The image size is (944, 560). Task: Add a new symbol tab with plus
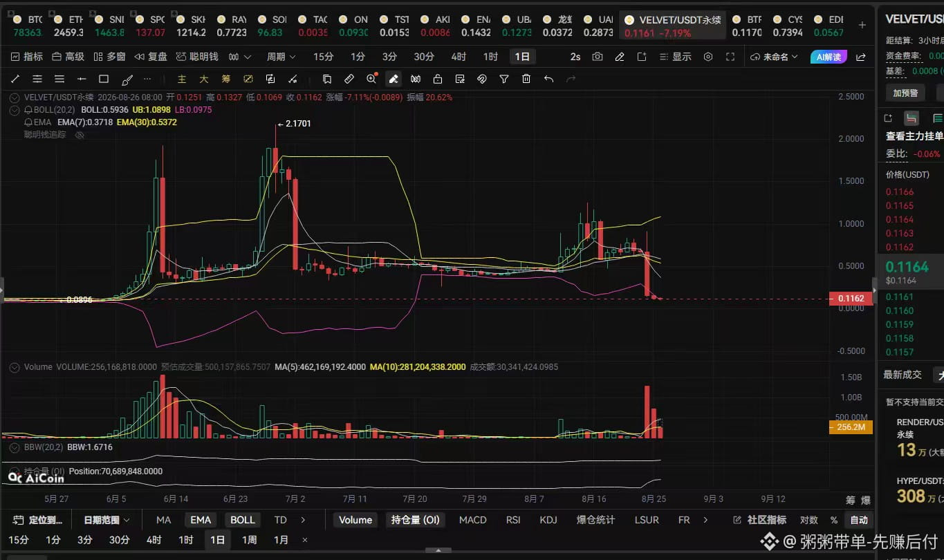[862, 25]
